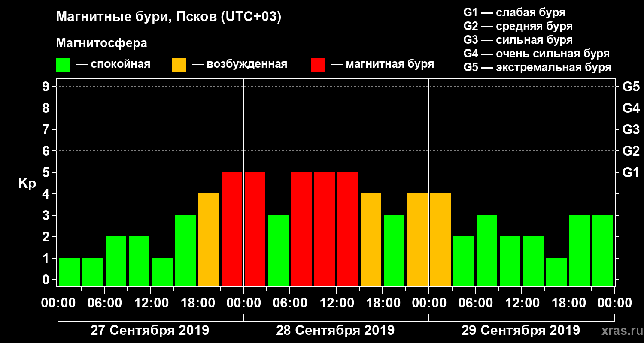Click the 06:00 tick label under 29 September
Image resolution: width=644 pixels, height=343 pixels.
coord(475,303)
